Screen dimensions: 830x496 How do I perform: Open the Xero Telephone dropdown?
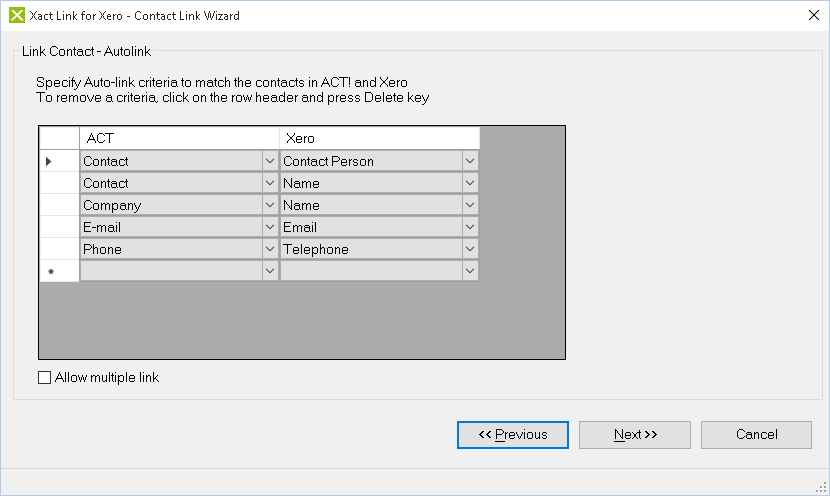click(470, 249)
